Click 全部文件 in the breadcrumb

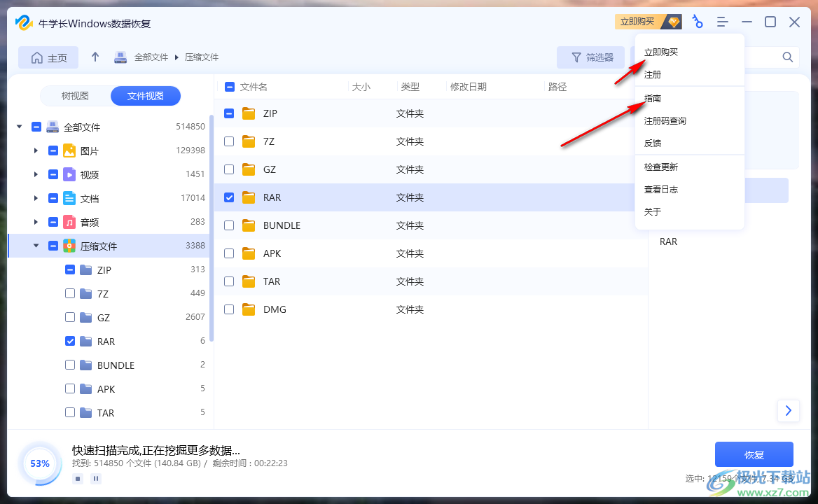click(151, 57)
